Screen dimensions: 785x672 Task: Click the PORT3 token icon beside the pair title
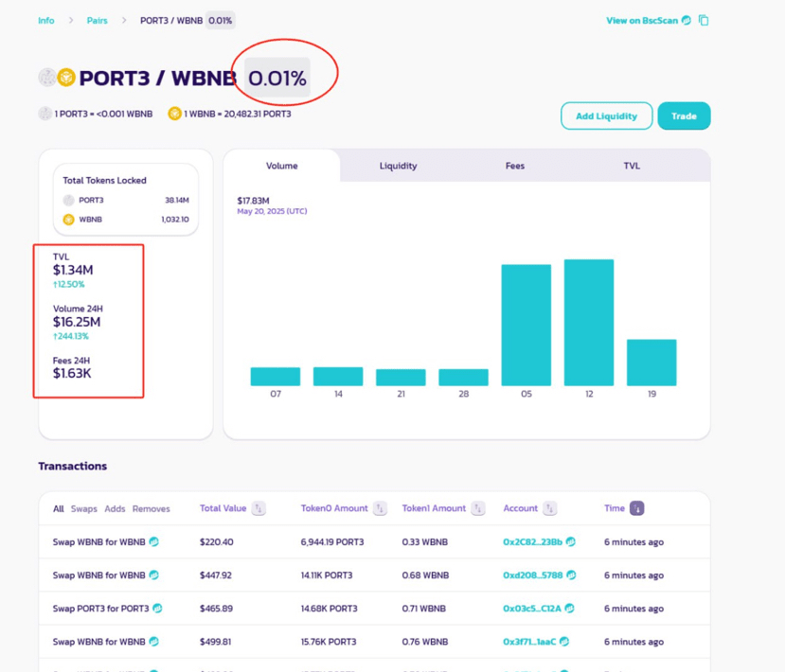[x=47, y=78]
